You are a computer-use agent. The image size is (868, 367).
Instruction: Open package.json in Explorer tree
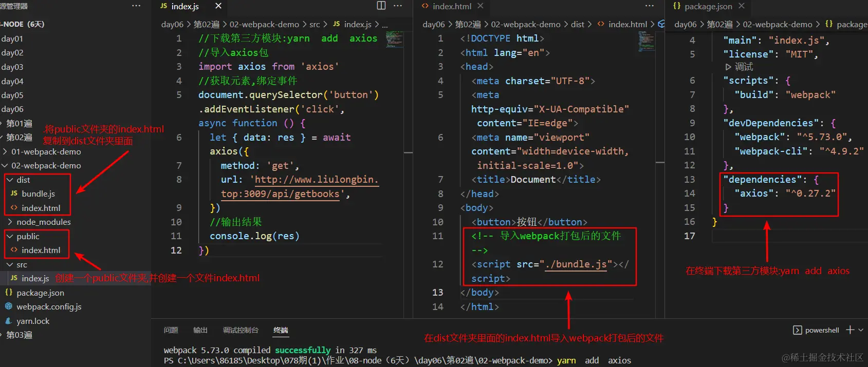tap(40, 293)
